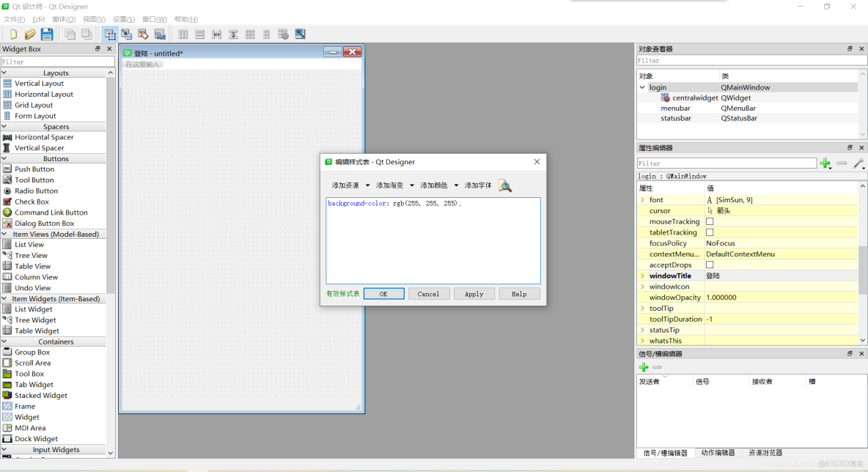Click the Help button in stylesheet dialog
This screenshot has height=472, width=868.
coord(519,293)
